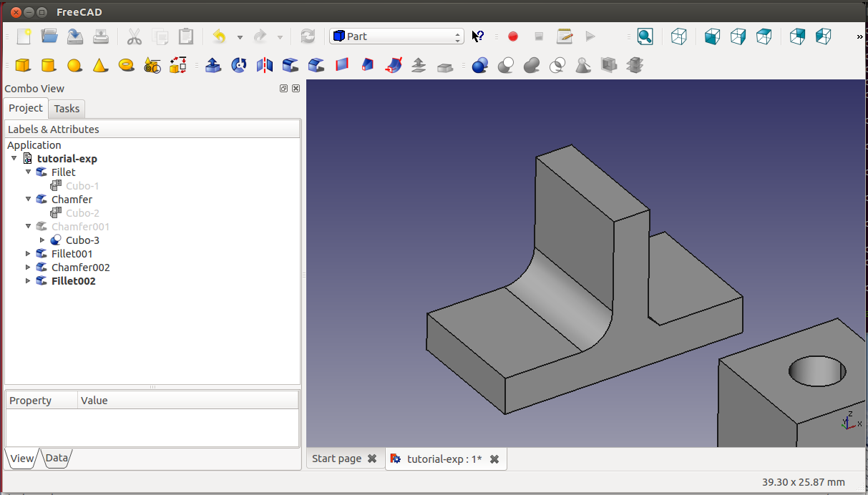The image size is (868, 495).
Task: Click the Fit All zoom icon
Action: pos(645,36)
